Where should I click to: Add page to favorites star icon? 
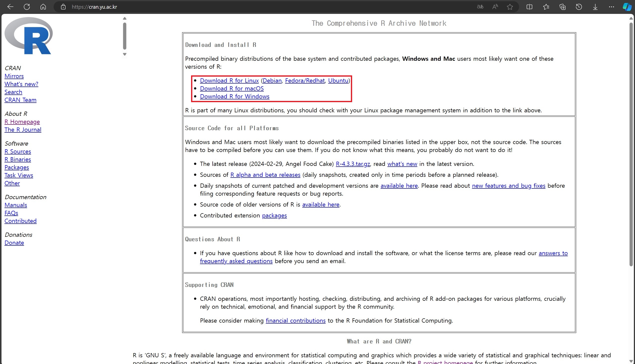pyautogui.click(x=510, y=7)
